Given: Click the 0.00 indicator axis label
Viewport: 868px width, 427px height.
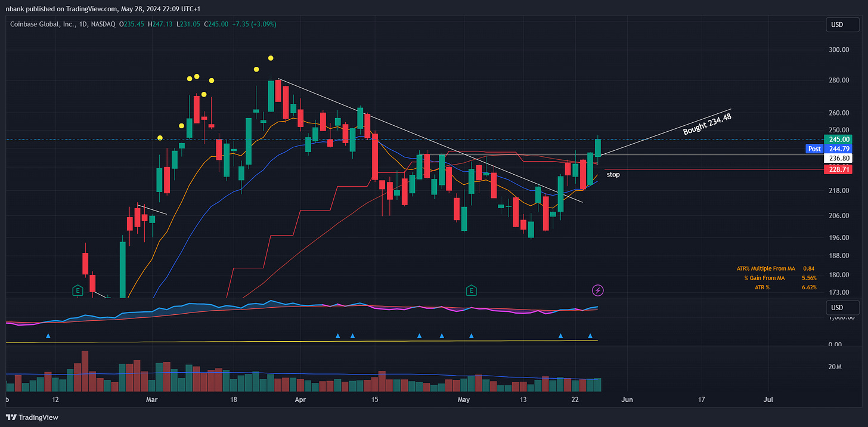Looking at the screenshot, I should click(835, 344).
